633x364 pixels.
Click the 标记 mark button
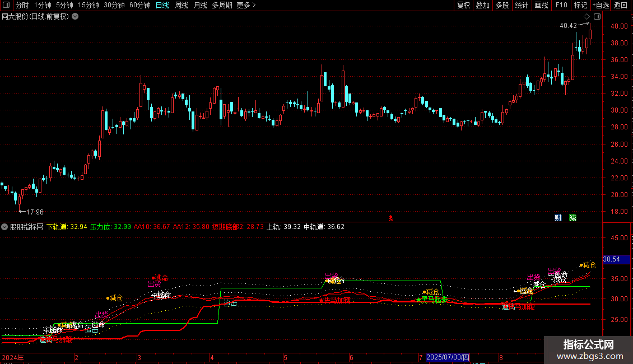580,5
